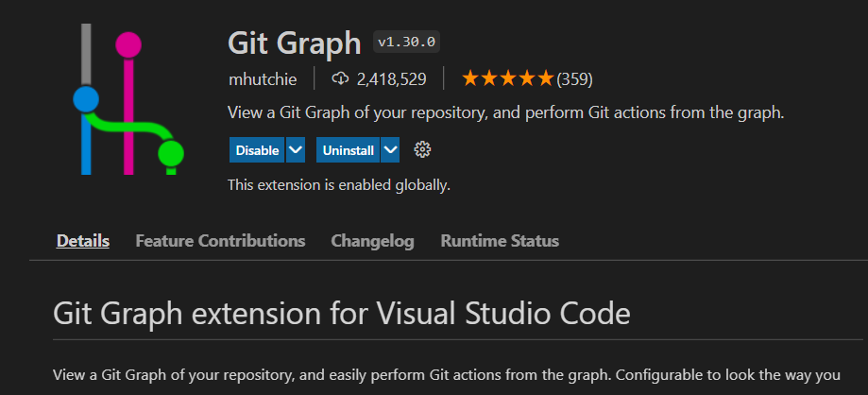Open the mhutchie publisher link
Image resolution: width=868 pixels, height=395 pixels.
point(263,79)
